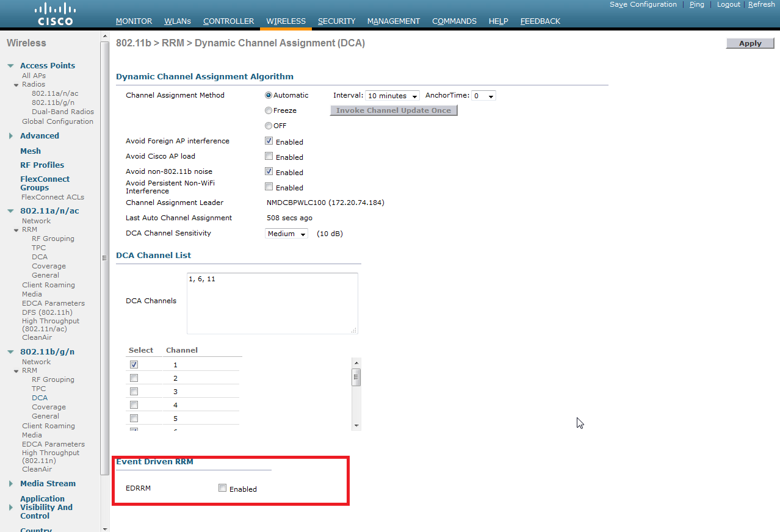Uncheck Avoid Foreign AP interference

click(269, 141)
